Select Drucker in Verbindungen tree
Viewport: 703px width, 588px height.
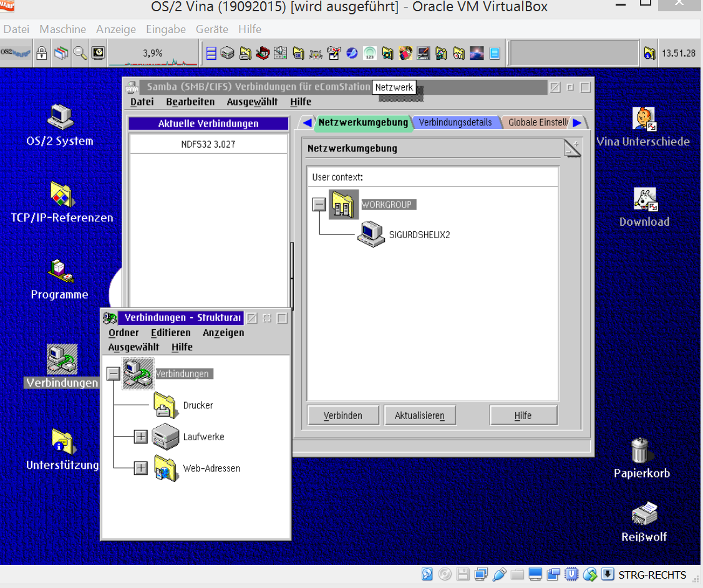tap(198, 405)
